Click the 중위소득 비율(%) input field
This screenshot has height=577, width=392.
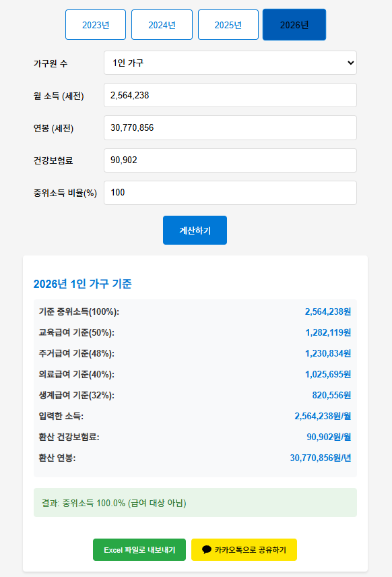[230, 193]
